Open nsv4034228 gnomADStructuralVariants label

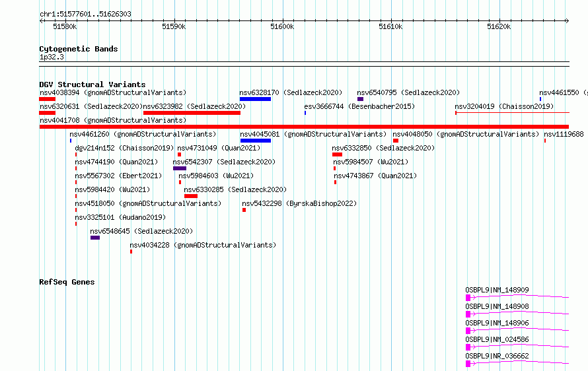(x=203, y=245)
